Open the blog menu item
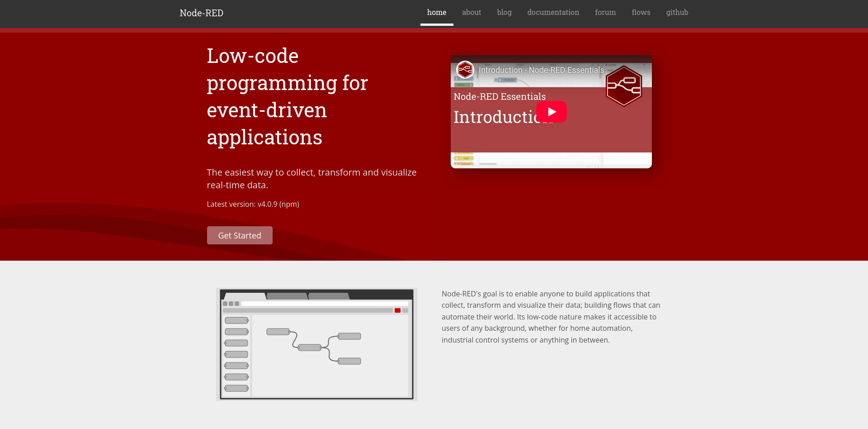 click(x=504, y=13)
